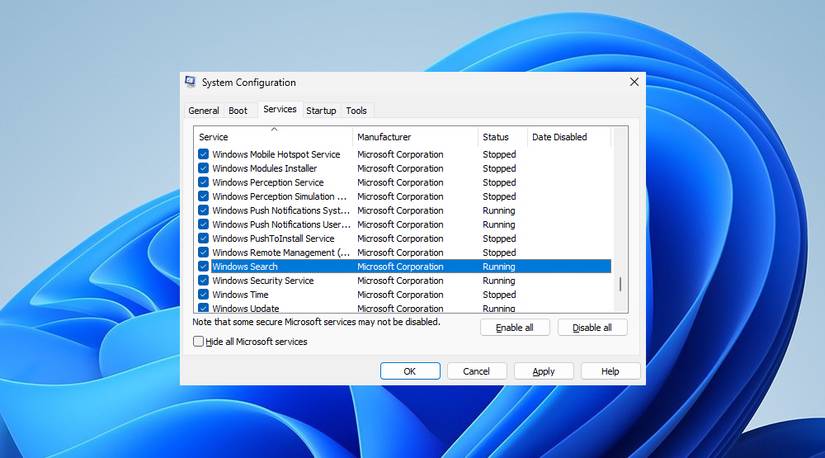
Task: Click Microsoft Corporation in Windows Time row
Action: pyautogui.click(x=400, y=294)
